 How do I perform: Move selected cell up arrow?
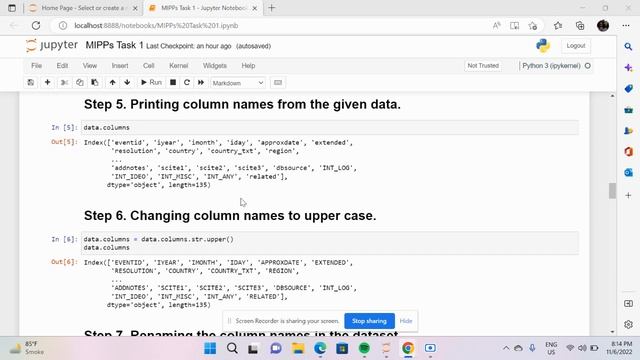click(x=112, y=82)
